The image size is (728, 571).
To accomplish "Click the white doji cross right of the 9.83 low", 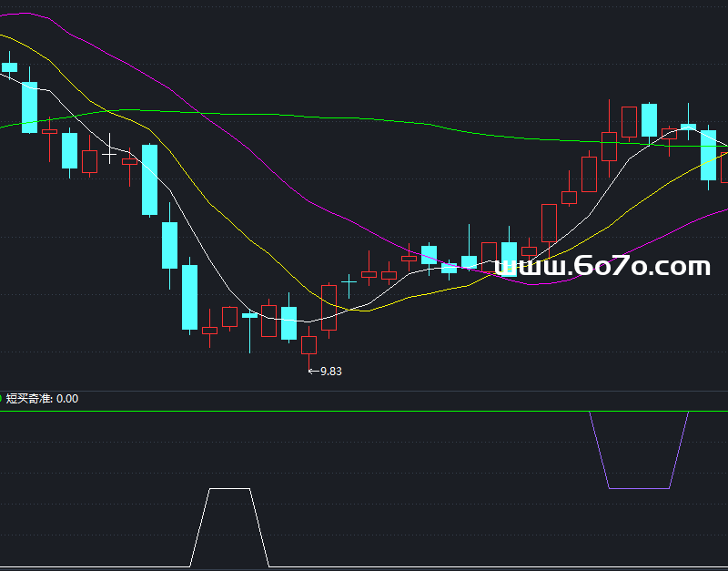I will click(349, 281).
